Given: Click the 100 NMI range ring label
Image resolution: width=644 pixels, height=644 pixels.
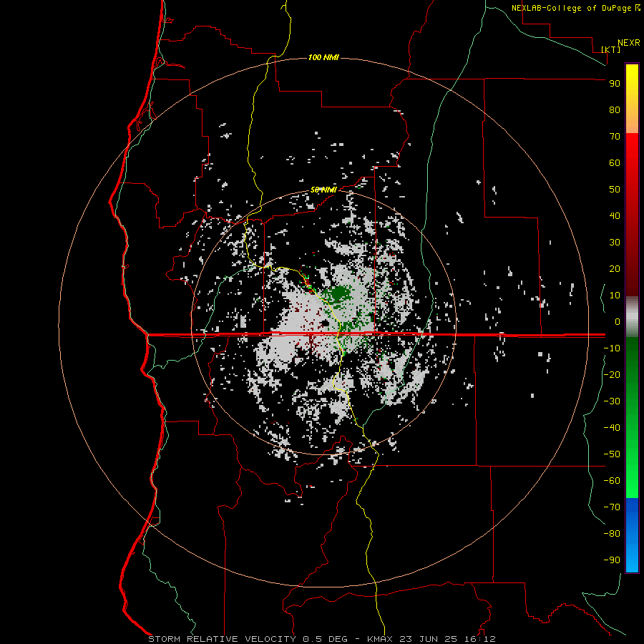Looking at the screenshot, I should tap(323, 57).
